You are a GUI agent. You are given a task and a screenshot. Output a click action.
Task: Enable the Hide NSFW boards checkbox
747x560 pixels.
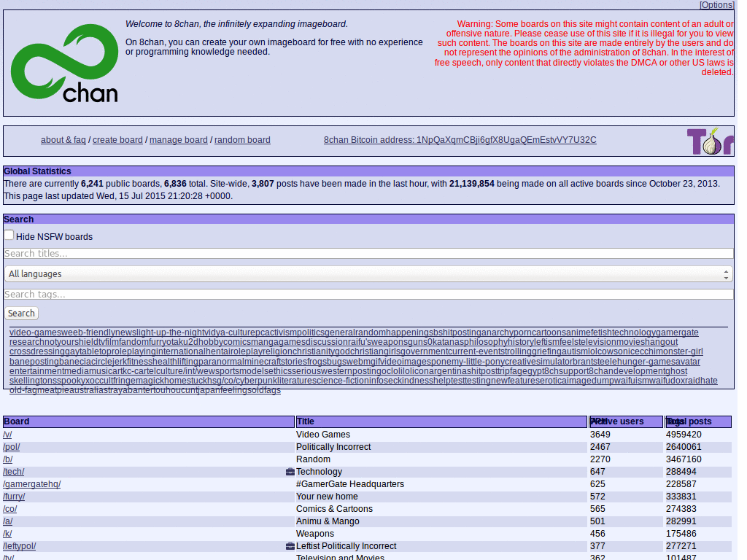point(9,236)
